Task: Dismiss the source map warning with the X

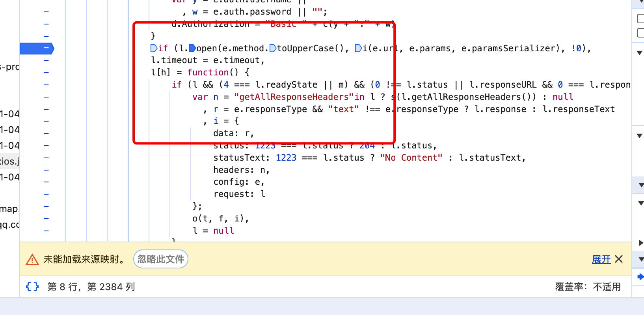Action: coord(619,259)
